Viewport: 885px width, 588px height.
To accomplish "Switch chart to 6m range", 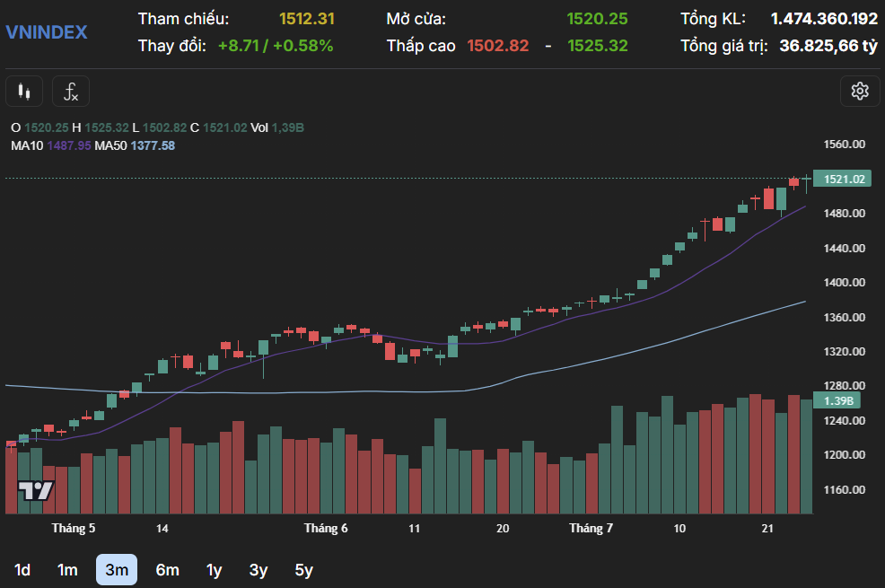I will click(x=167, y=569).
